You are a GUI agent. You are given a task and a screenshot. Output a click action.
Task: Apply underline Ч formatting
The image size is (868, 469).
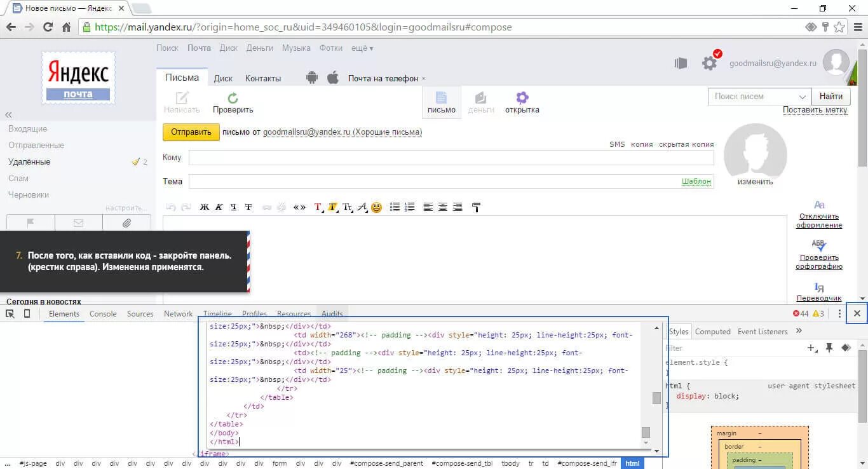coord(233,207)
